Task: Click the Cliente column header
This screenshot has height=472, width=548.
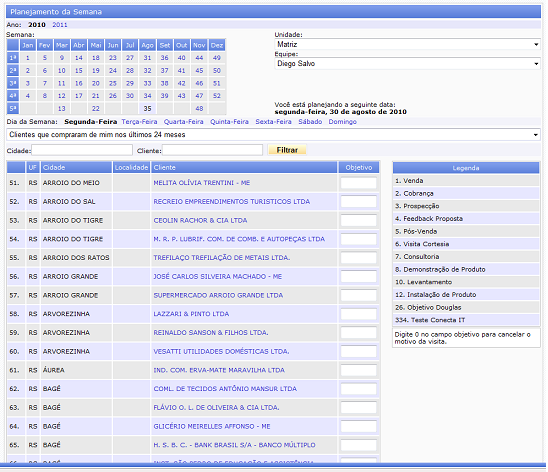Action: [x=244, y=167]
